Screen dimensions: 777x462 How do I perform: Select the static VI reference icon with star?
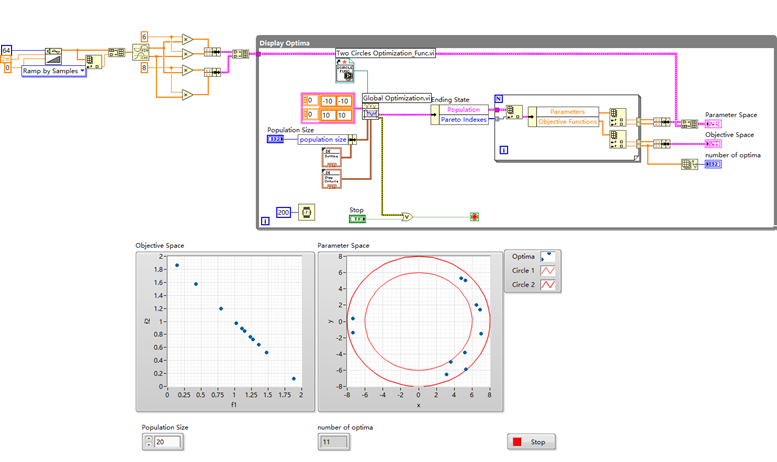(345, 71)
